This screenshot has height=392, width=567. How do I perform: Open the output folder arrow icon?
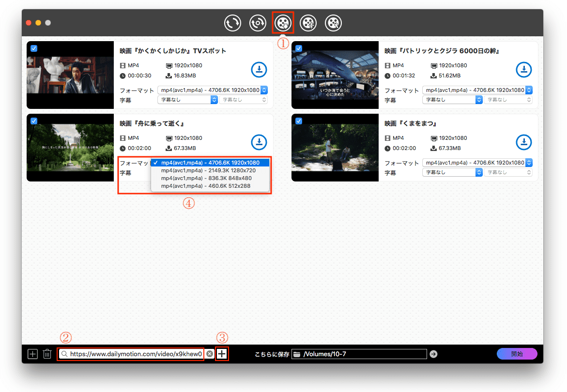tap(433, 354)
